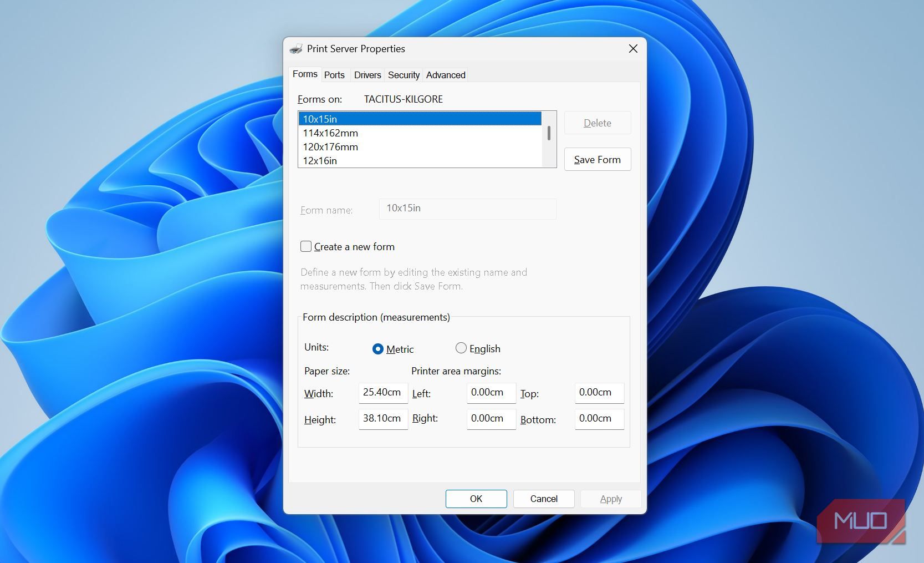Click the paper Height field
The height and width of the screenshot is (563, 924).
383,419
